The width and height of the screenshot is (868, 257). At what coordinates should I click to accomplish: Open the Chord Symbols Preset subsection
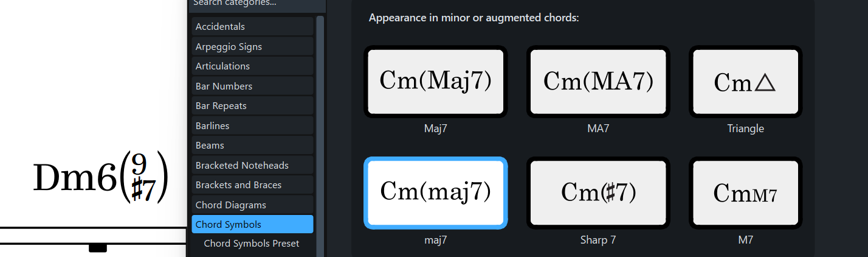click(252, 244)
